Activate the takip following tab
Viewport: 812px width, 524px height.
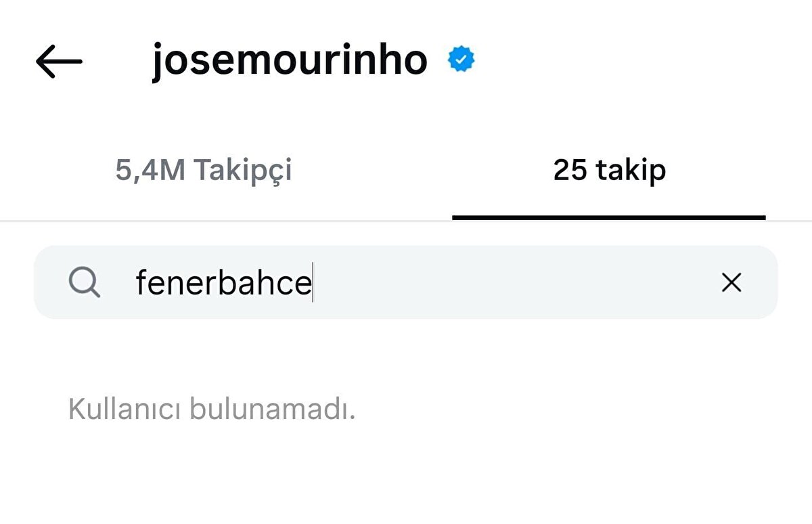click(x=609, y=171)
